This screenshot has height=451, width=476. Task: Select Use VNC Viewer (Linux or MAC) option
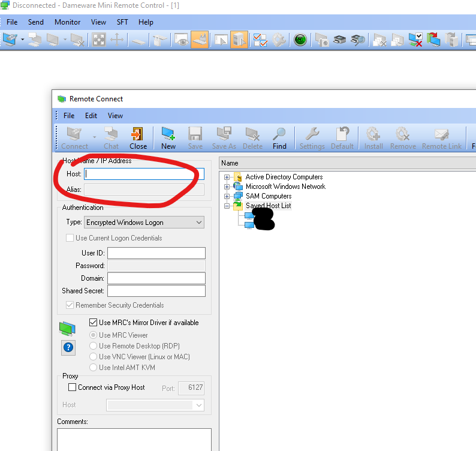tap(93, 357)
